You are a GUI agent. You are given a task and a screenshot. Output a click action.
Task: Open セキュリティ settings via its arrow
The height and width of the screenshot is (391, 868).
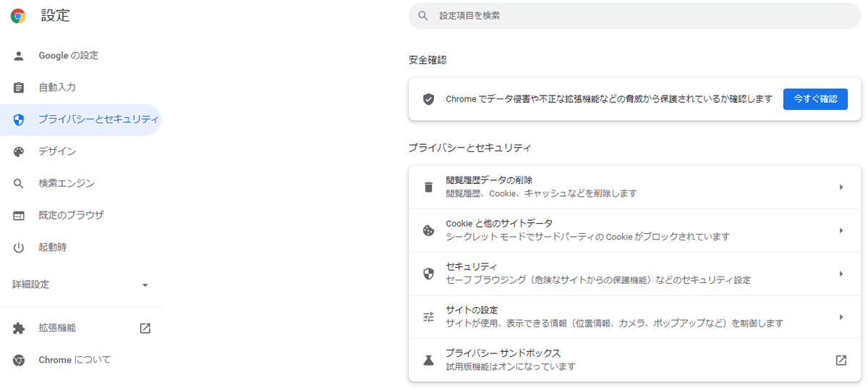tap(841, 274)
